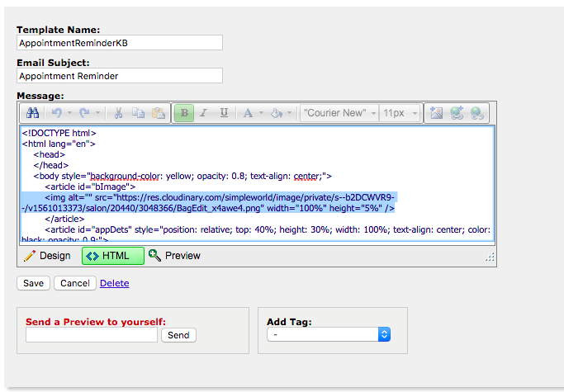
Task: Open the Add Tag dropdown
Action: click(329, 334)
